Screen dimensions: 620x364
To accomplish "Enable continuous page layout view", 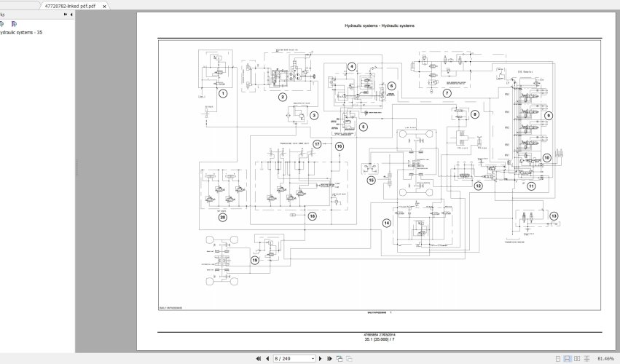I will click(x=568, y=358).
